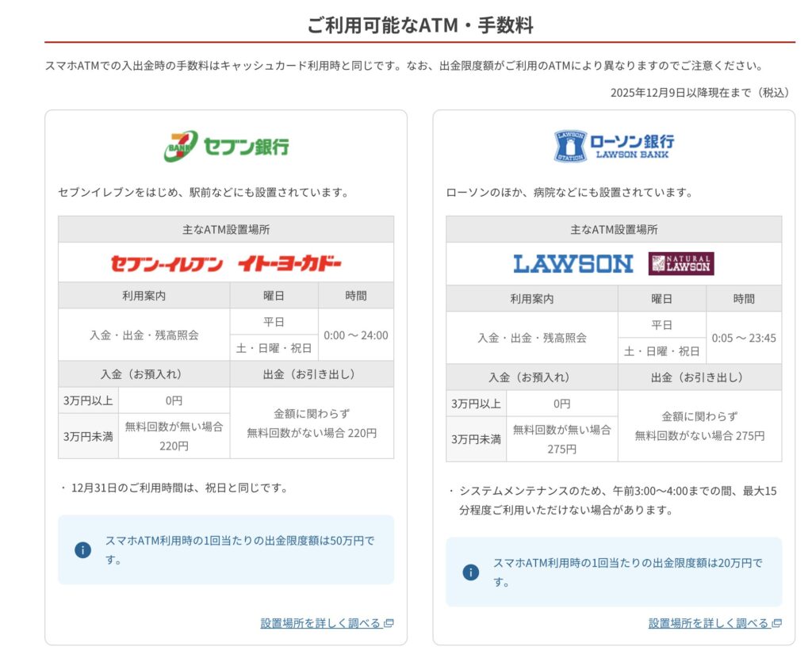Click the external-link icon in the Lawson Bank card
This screenshot has width=812, height=662.
click(x=776, y=623)
